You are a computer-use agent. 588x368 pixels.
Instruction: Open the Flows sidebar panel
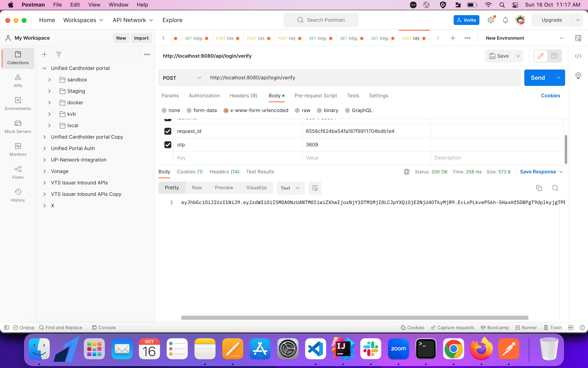[18, 173]
